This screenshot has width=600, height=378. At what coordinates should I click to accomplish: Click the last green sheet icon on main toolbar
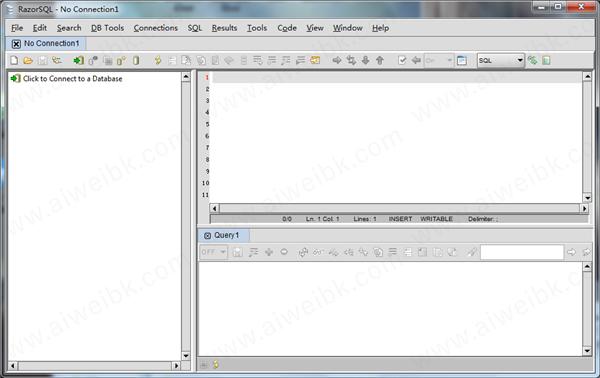click(546, 60)
